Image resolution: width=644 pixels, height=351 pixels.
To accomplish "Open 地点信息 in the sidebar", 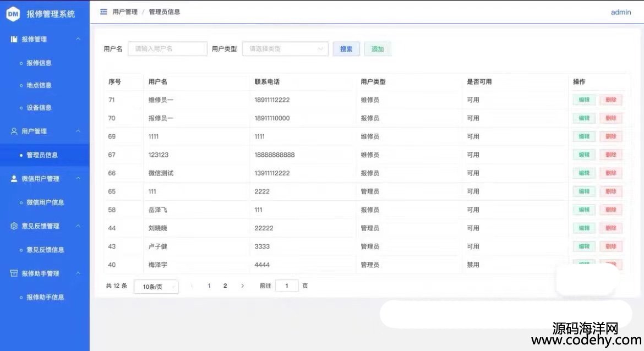I will pos(39,85).
